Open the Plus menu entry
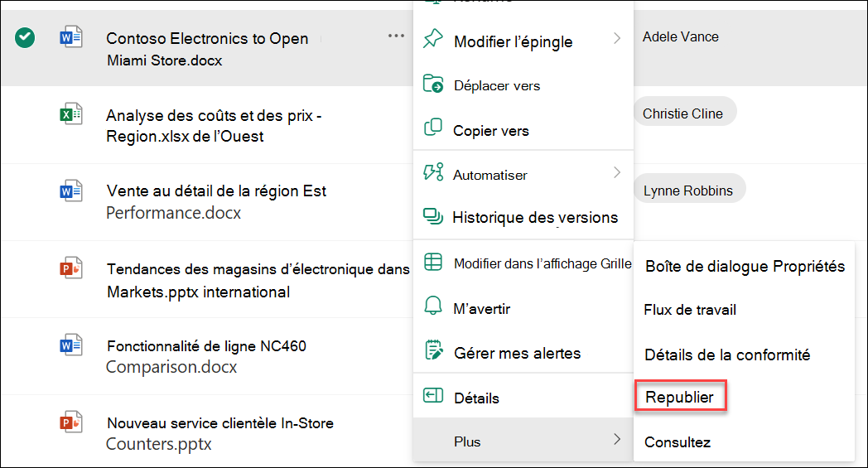 (x=523, y=440)
